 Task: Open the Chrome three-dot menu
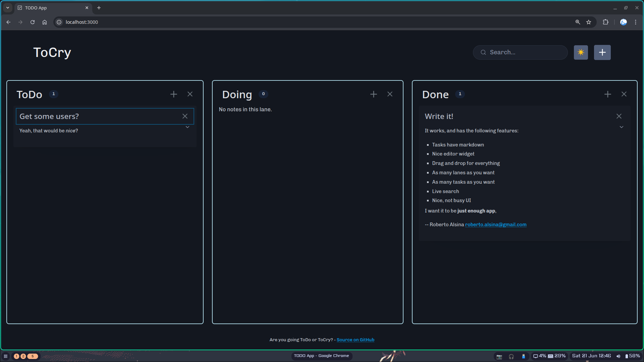(636, 22)
